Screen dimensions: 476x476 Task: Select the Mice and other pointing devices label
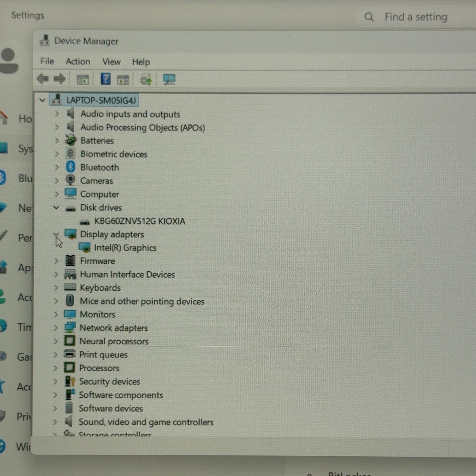pos(142,301)
